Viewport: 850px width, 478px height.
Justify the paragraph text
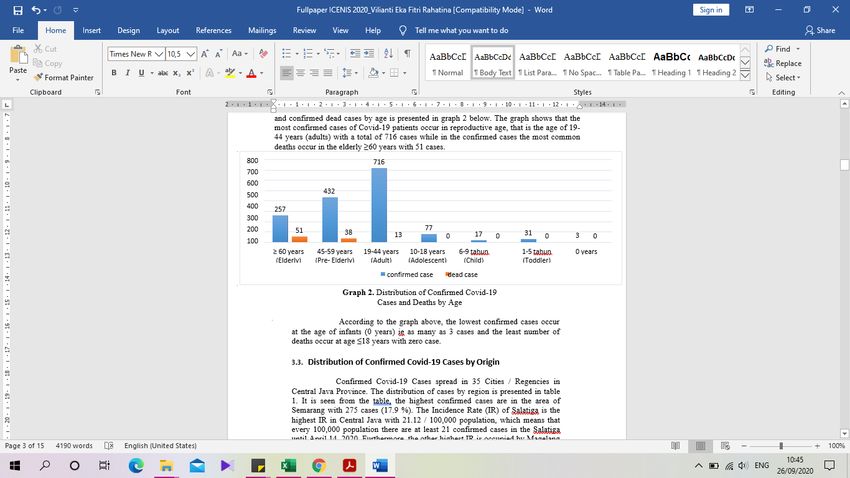coord(327,73)
